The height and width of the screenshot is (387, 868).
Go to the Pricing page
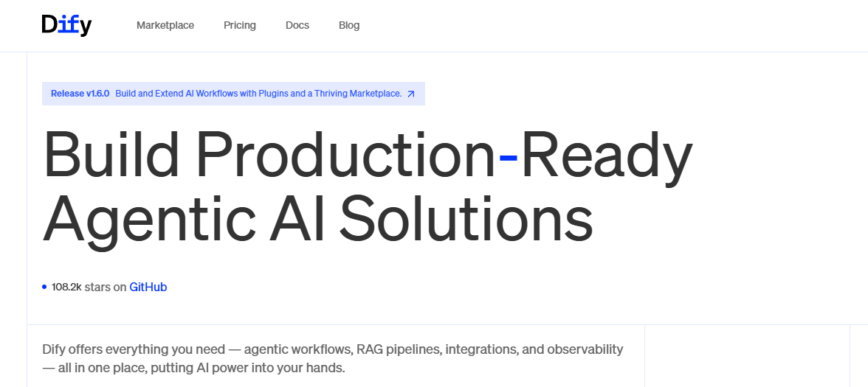[240, 25]
